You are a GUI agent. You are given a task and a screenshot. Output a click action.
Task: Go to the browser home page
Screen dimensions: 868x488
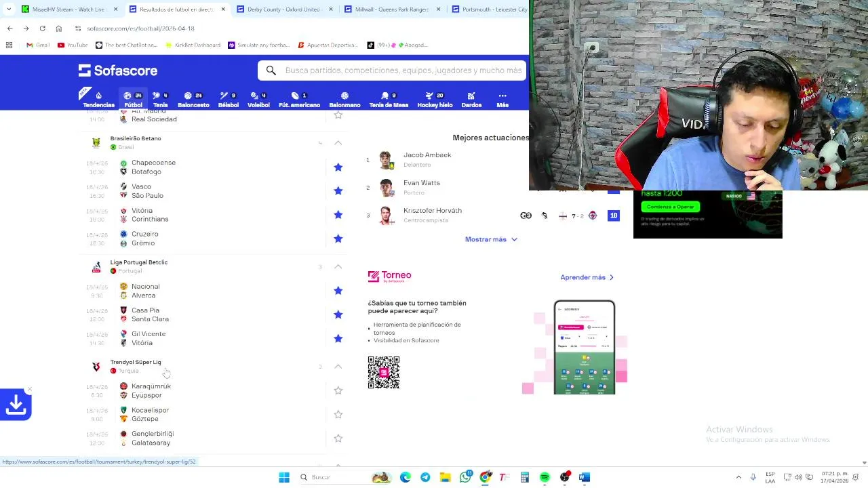tap(59, 28)
